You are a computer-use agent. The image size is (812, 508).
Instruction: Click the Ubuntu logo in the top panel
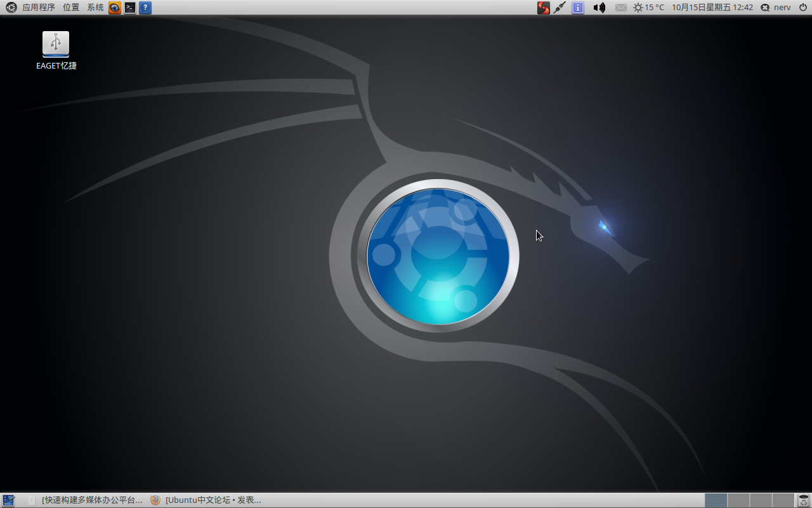(11, 8)
